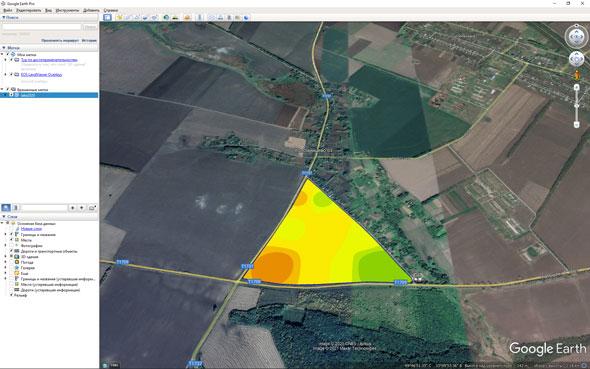This screenshot has height=369, width=590.
Task: Click the История link in search panel
Action: tap(89, 40)
